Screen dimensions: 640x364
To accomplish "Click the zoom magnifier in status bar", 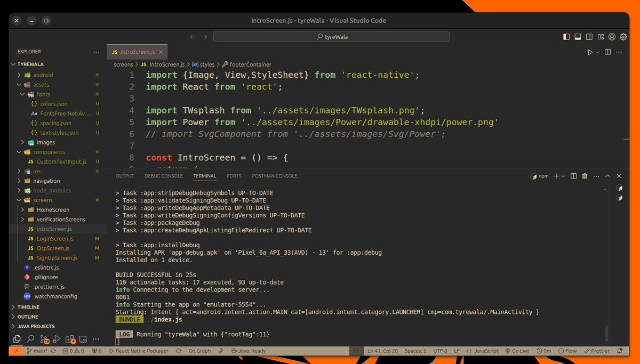I will pyautogui.click(x=357, y=351).
